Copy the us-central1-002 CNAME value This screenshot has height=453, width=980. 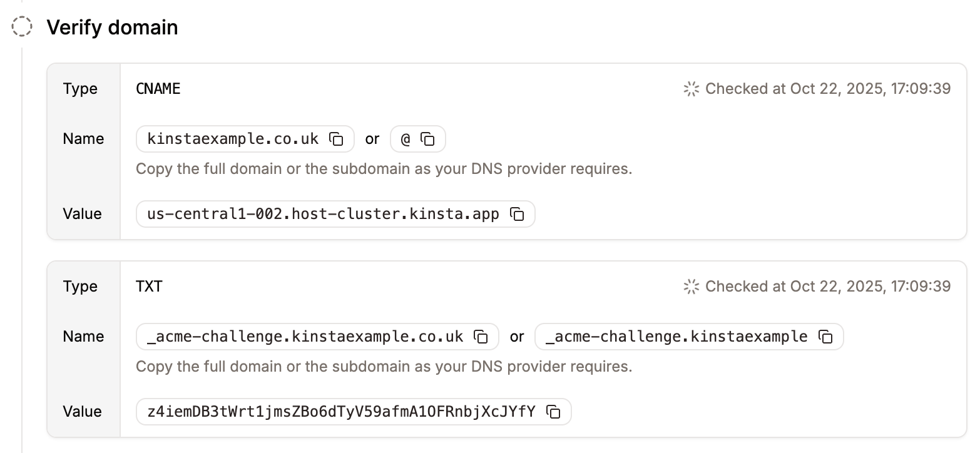pos(517,214)
